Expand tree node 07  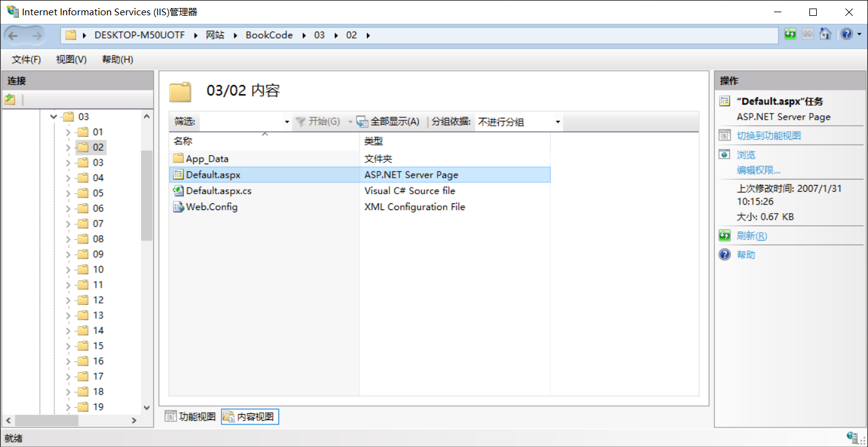pos(68,223)
